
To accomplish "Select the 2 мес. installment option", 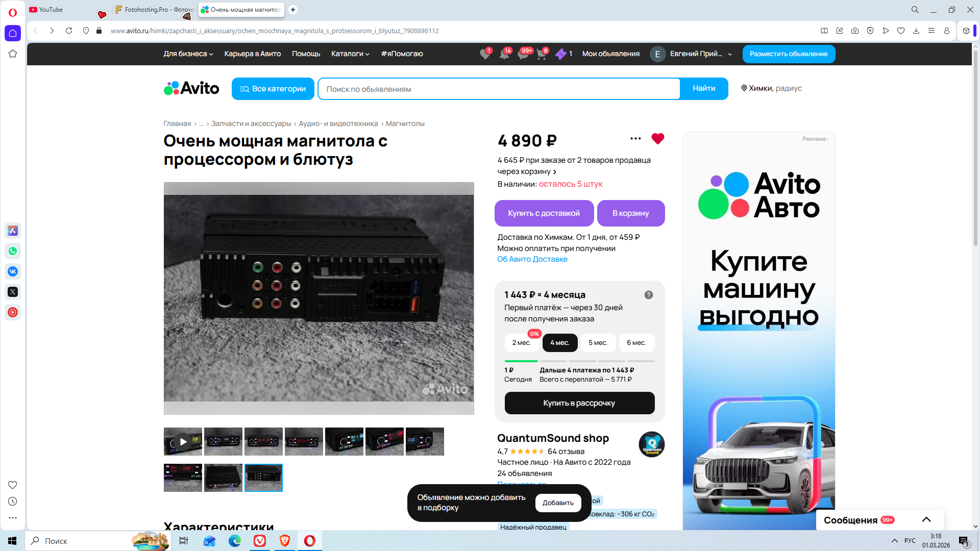I will click(x=521, y=343).
